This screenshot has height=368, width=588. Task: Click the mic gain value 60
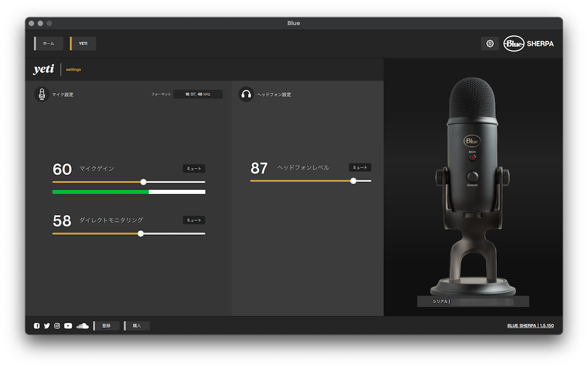tap(62, 169)
